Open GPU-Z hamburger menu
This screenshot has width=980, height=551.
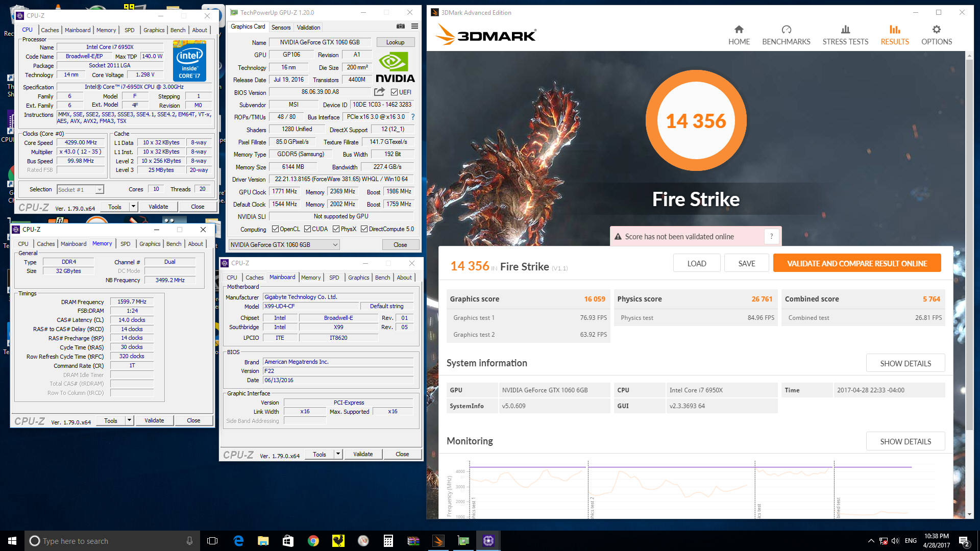(414, 27)
